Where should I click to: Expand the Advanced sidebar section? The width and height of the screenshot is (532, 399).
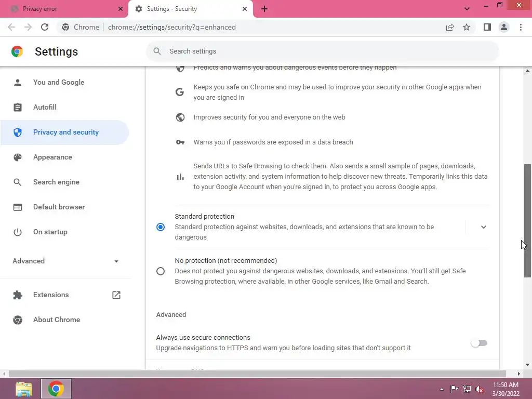[65, 261]
